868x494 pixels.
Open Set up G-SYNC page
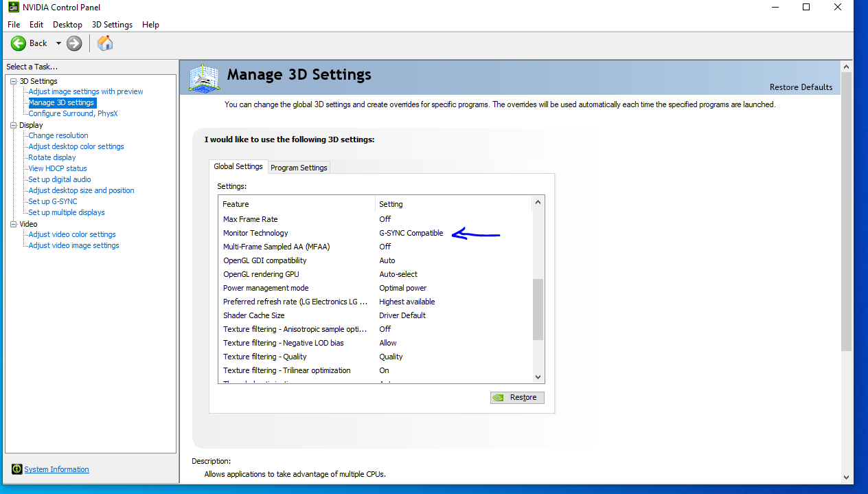point(53,201)
